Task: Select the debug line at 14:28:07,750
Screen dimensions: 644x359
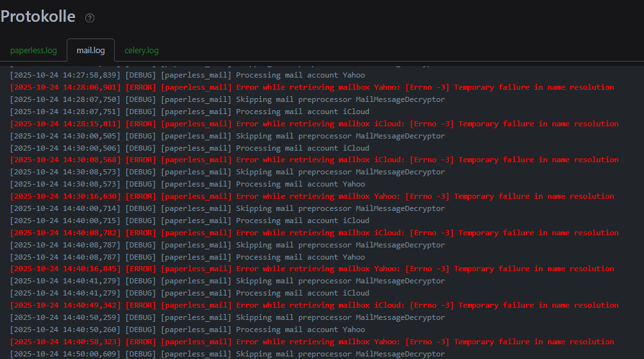Action: [227, 99]
